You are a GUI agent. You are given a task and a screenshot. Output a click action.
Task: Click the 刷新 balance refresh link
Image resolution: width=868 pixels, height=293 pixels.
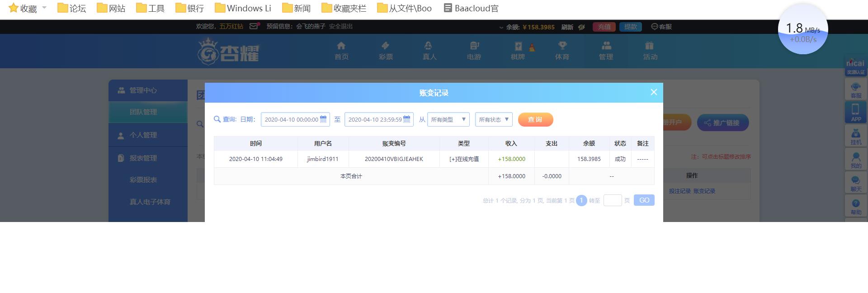coord(567,27)
